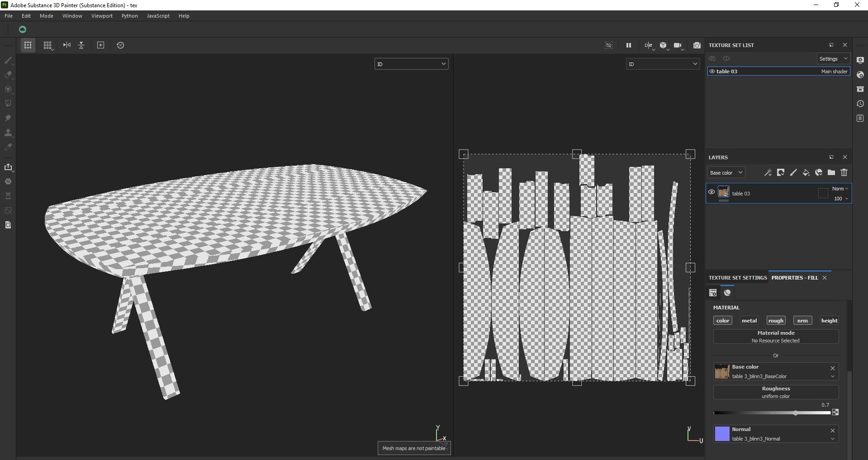This screenshot has width=868, height=460.
Task: Open Texture Set List Settings dropdown
Action: 833,59
